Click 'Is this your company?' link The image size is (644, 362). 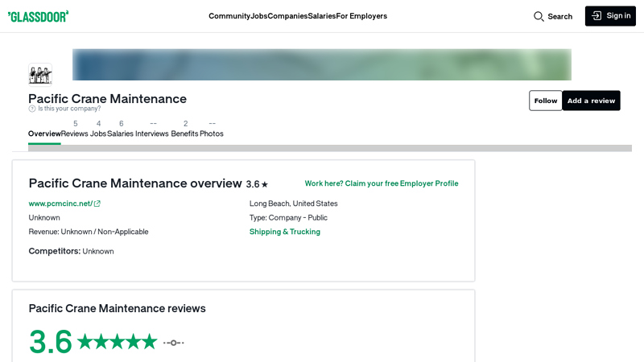(69, 109)
